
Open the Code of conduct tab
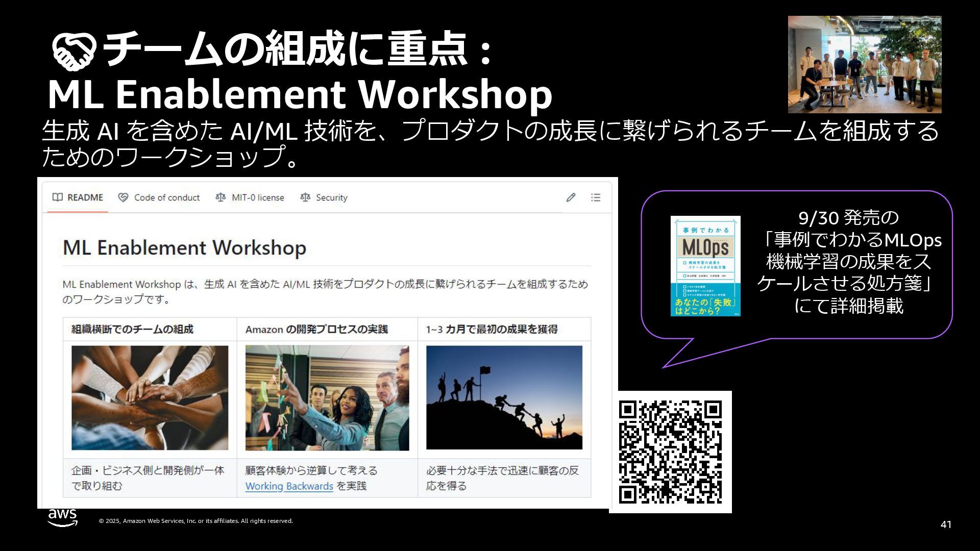[166, 197]
